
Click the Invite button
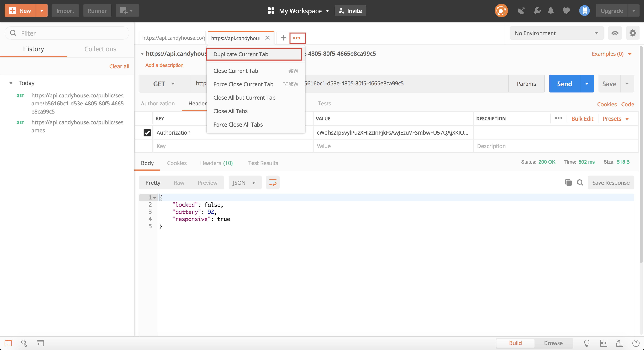click(x=350, y=11)
